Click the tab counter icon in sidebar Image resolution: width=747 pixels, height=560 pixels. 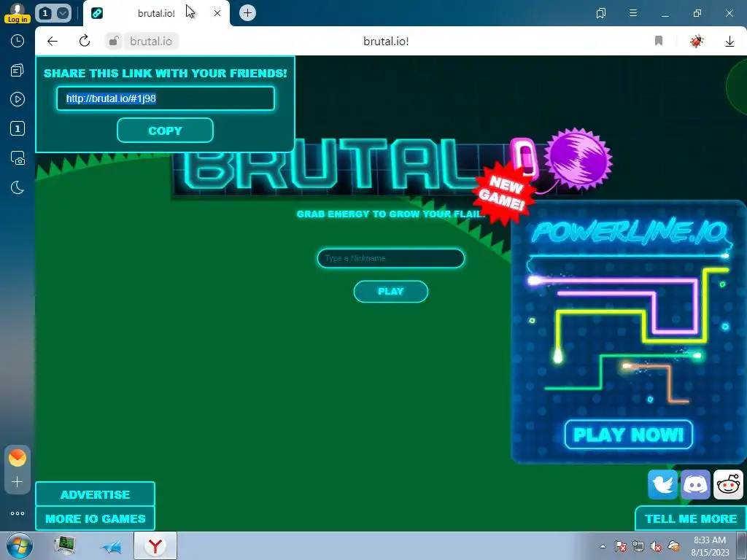(x=18, y=128)
